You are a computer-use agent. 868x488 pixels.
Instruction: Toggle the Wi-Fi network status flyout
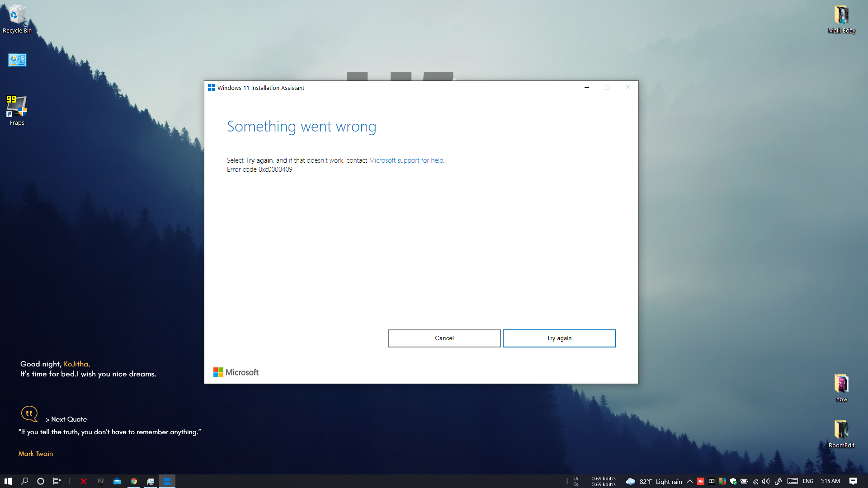755,481
